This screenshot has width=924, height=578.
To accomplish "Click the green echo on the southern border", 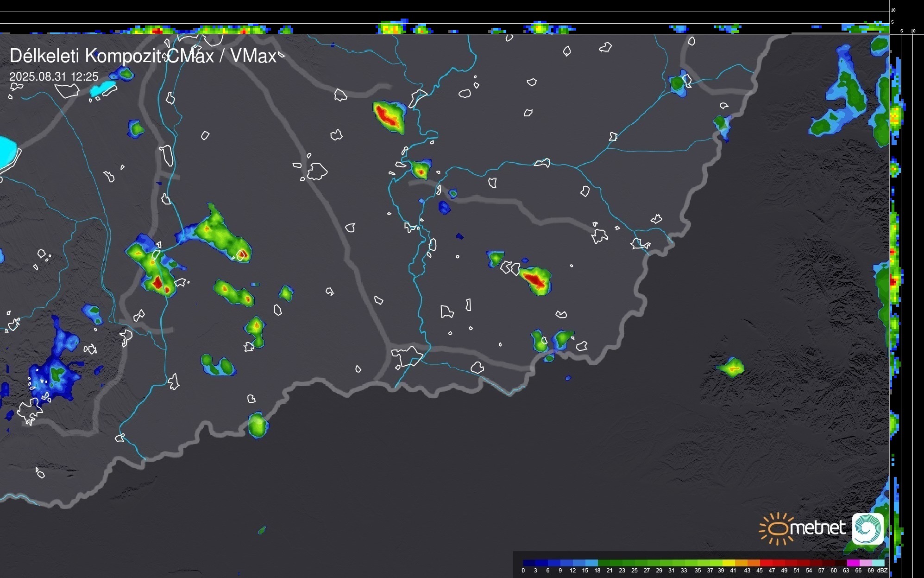I will [x=257, y=425].
